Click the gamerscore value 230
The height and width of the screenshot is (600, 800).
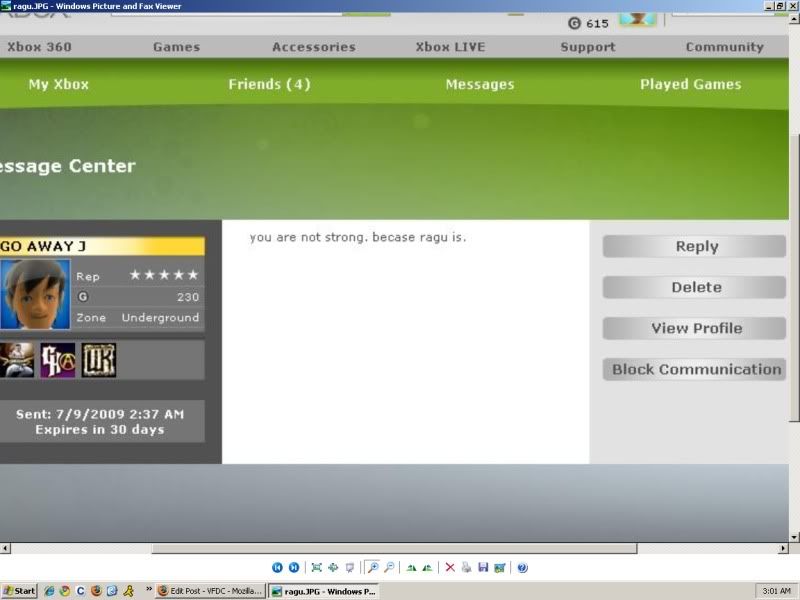[x=188, y=297]
